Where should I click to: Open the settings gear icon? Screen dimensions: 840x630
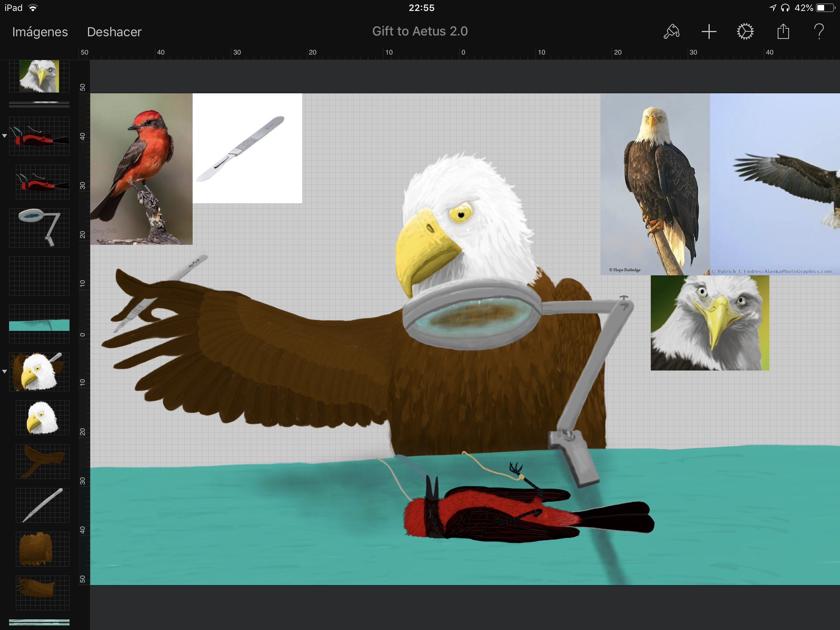tap(745, 31)
